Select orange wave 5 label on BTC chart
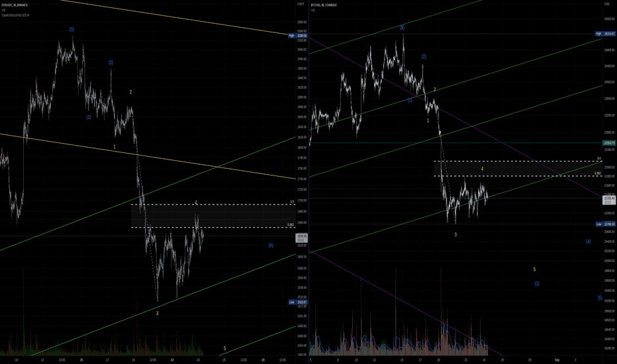 534,269
